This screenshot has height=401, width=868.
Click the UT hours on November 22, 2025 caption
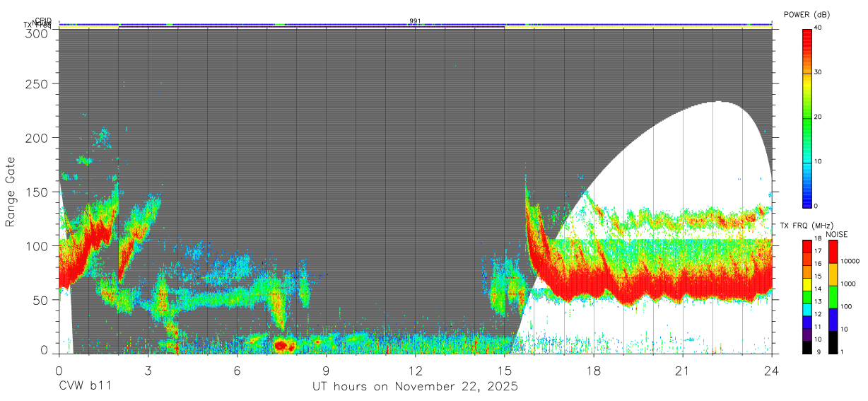click(x=416, y=387)
